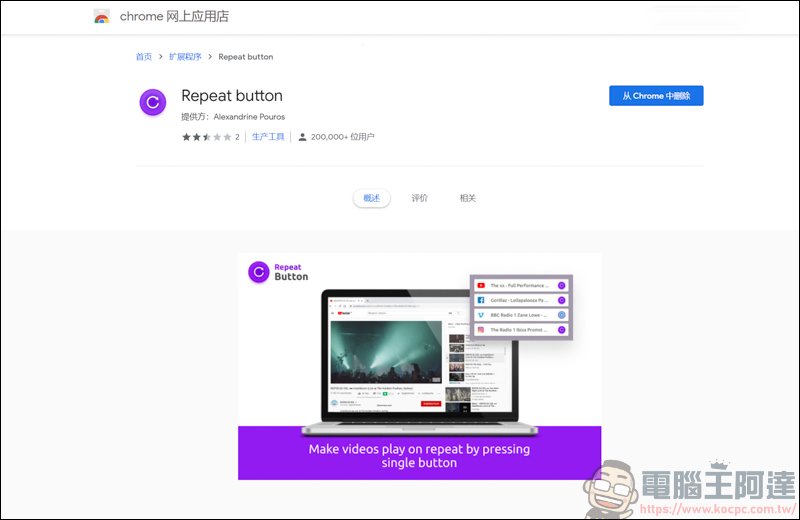
Task: Toggle repeat for the Gorillaz Lollapalooza row
Action: [562, 300]
